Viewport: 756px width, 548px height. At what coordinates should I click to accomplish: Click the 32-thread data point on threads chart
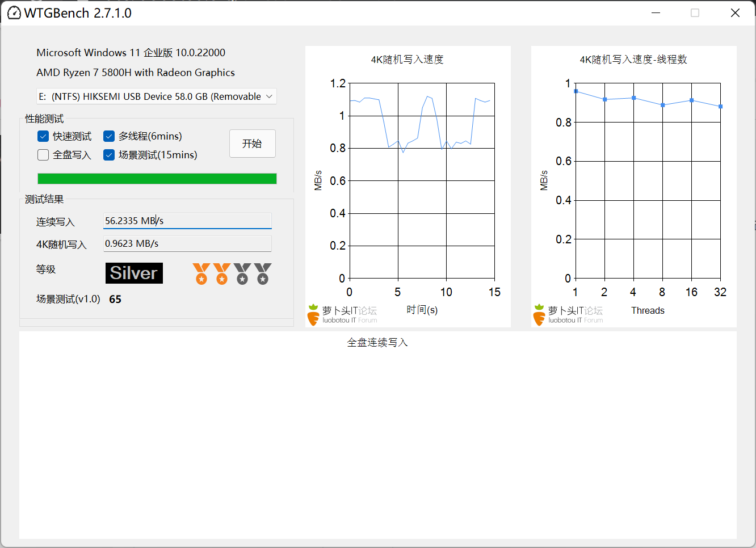pos(720,107)
